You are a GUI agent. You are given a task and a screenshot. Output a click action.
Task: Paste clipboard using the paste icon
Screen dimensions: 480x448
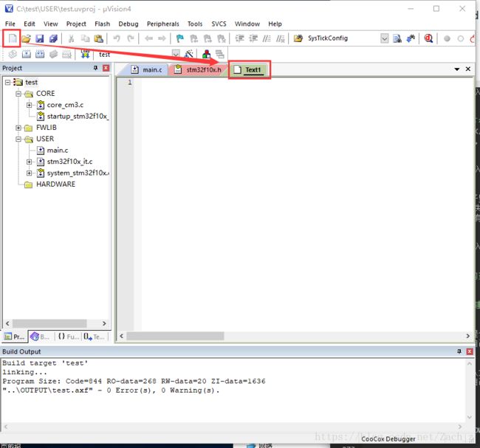coord(98,38)
